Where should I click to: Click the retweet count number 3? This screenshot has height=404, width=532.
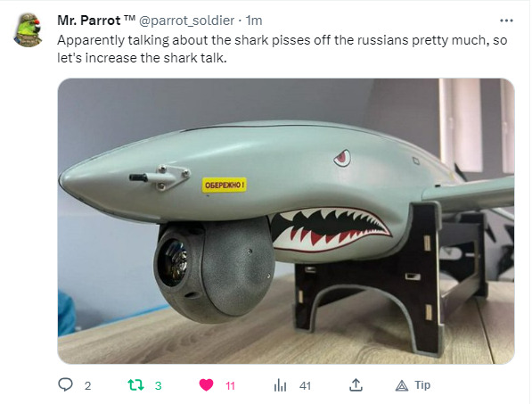(x=158, y=386)
